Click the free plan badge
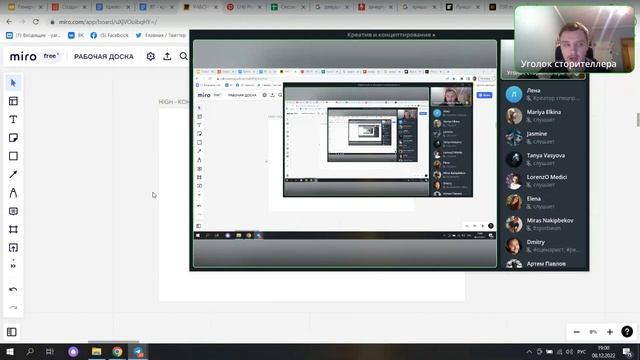 51,56
